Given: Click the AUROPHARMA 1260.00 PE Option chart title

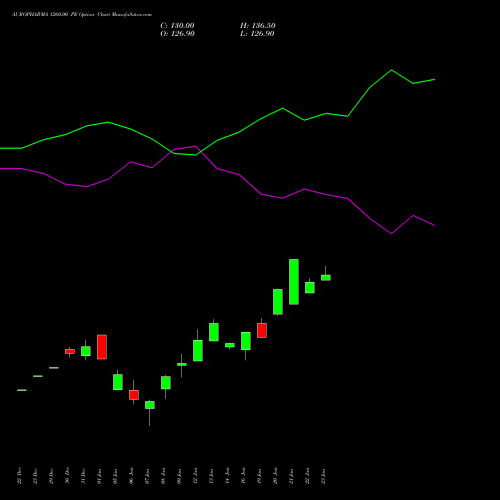Looking at the screenshot, I should [x=82, y=15].
